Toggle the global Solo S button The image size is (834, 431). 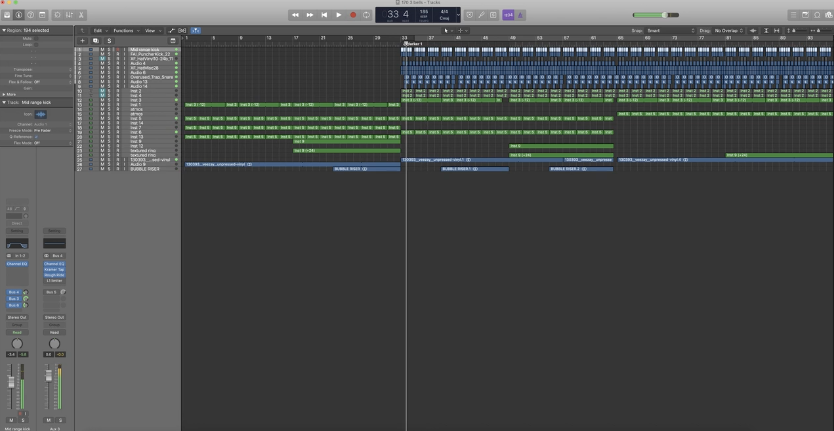pyautogui.click(x=109, y=40)
